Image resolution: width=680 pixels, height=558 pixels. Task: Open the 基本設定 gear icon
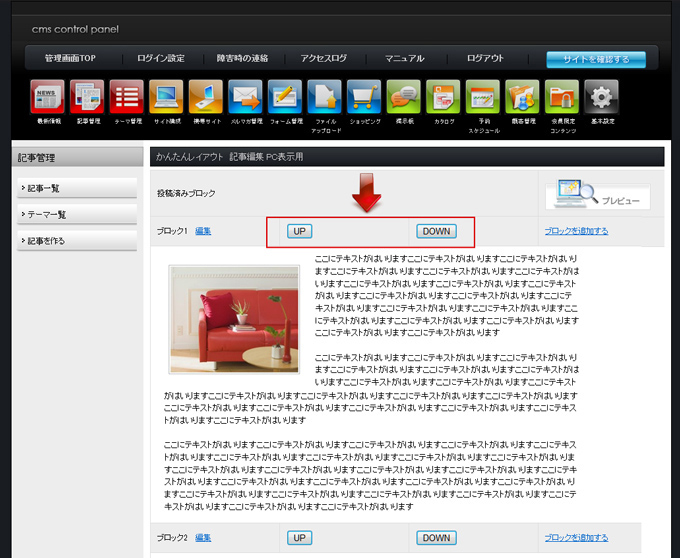(601, 98)
